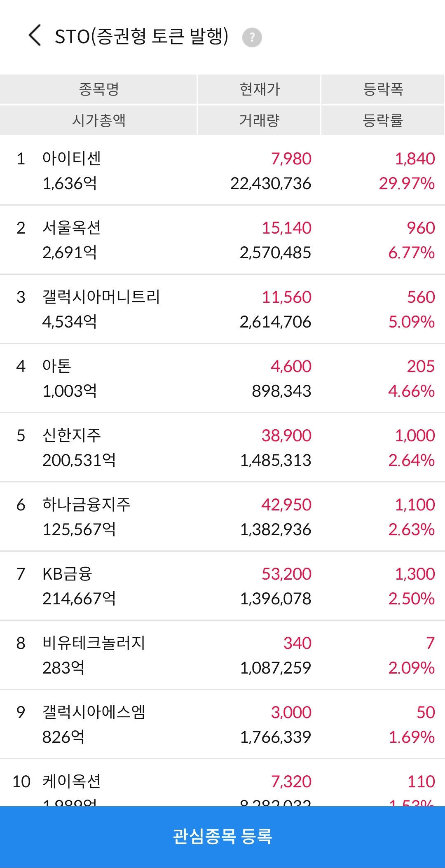Sort by 종목명 column header

coord(98,89)
